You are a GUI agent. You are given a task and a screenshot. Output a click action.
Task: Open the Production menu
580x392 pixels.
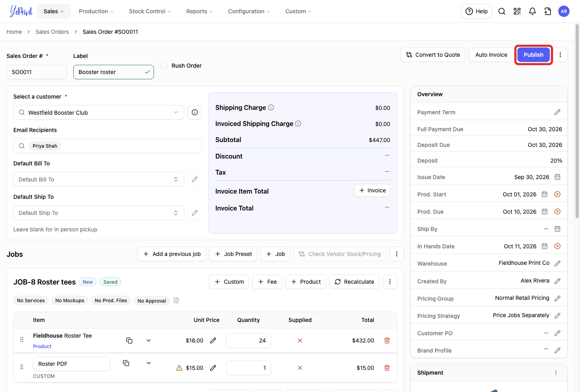pyautogui.click(x=96, y=11)
